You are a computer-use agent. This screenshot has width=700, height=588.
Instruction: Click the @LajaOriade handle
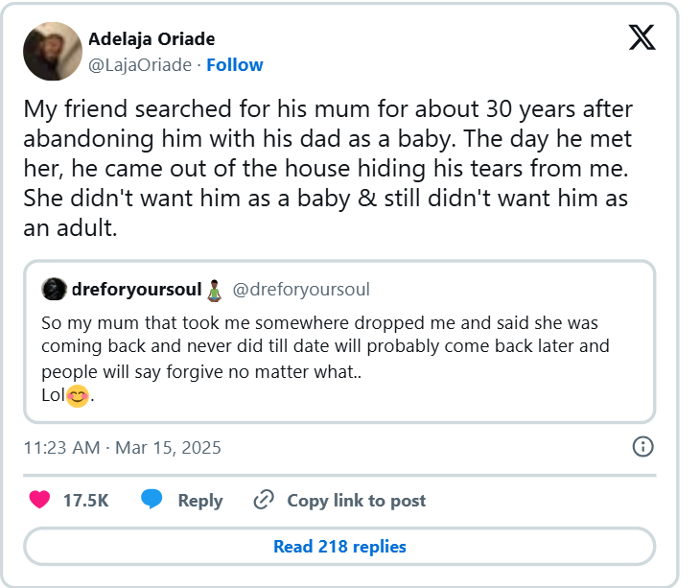tap(140, 65)
